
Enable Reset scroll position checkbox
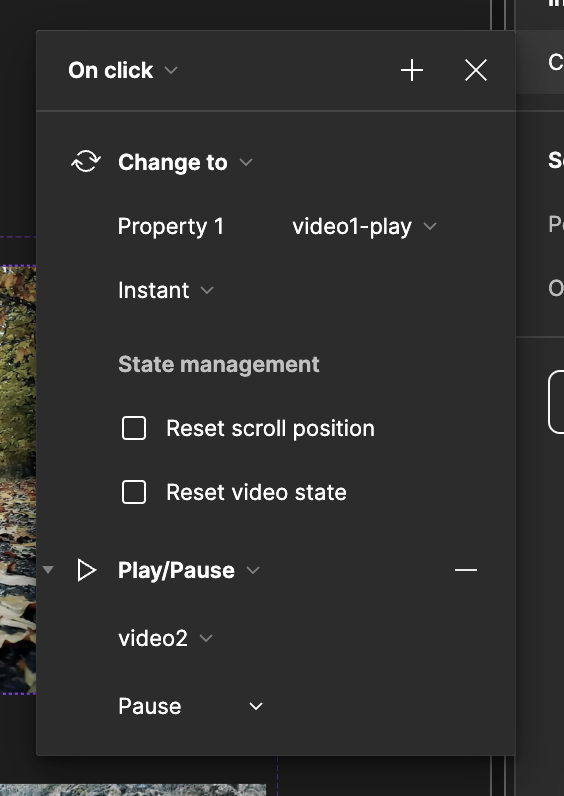pyautogui.click(x=134, y=428)
